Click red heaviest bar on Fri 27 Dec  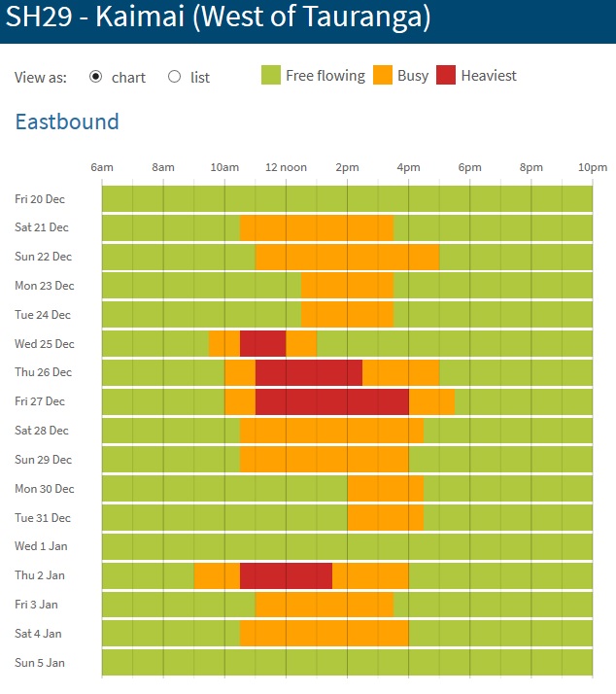pyautogui.click(x=331, y=401)
